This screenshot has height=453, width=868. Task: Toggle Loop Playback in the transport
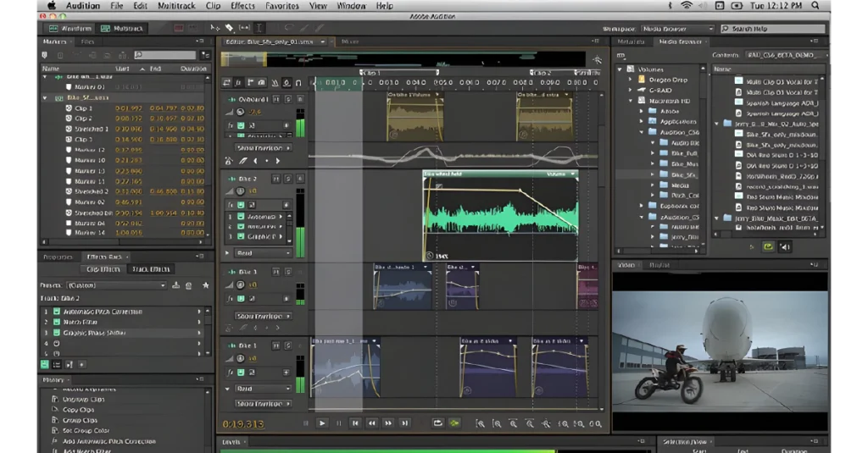coord(438,423)
